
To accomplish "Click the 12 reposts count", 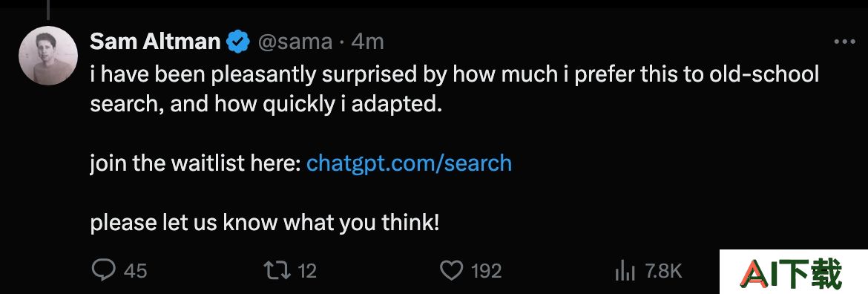I will (307, 271).
